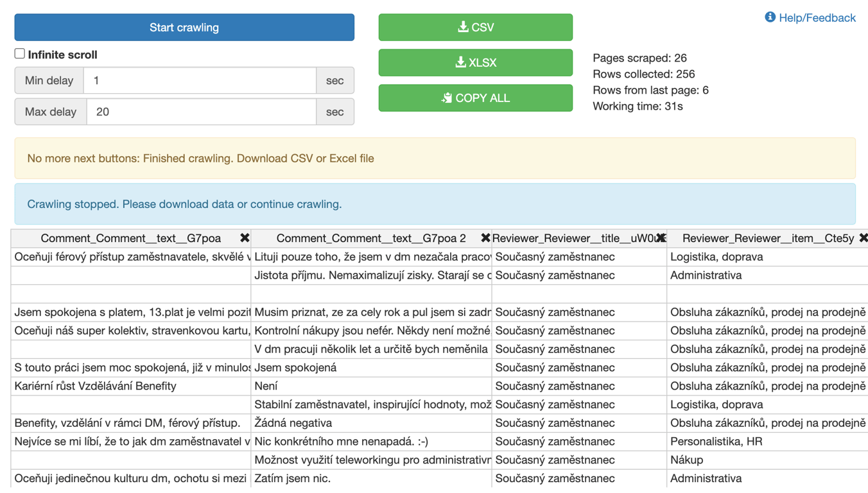Select 'Administrativa' in the 'Zatím jsem nic.' row
The image size is (868, 493).
[x=767, y=479]
